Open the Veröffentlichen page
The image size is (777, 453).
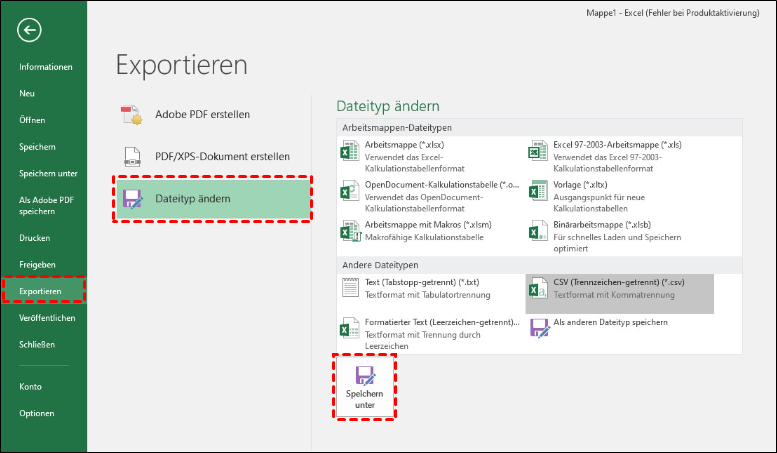(x=47, y=318)
